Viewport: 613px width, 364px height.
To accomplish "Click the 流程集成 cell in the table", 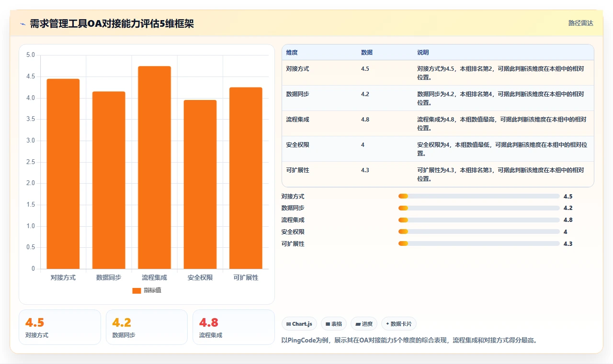I will (x=297, y=120).
